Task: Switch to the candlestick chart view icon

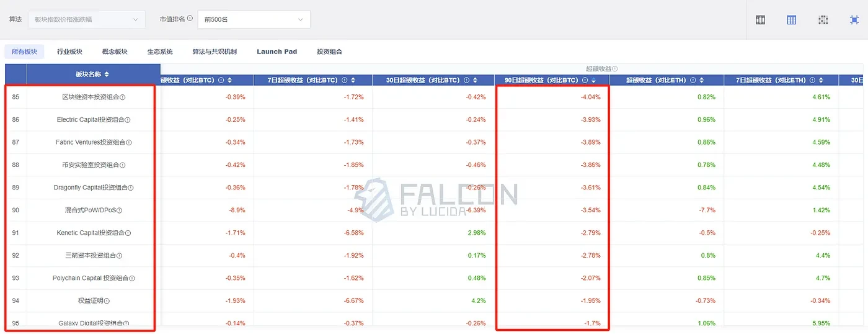Action: pyautogui.click(x=761, y=20)
